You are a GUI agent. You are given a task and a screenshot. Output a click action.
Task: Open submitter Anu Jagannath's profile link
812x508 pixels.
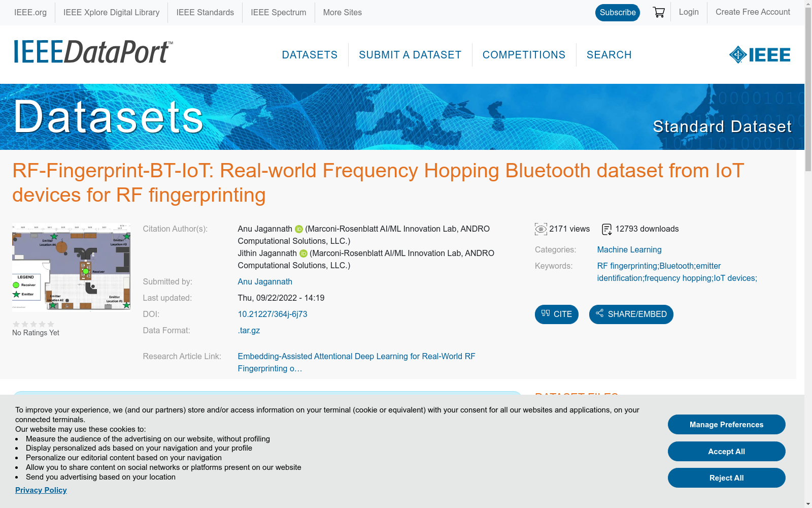point(265,282)
